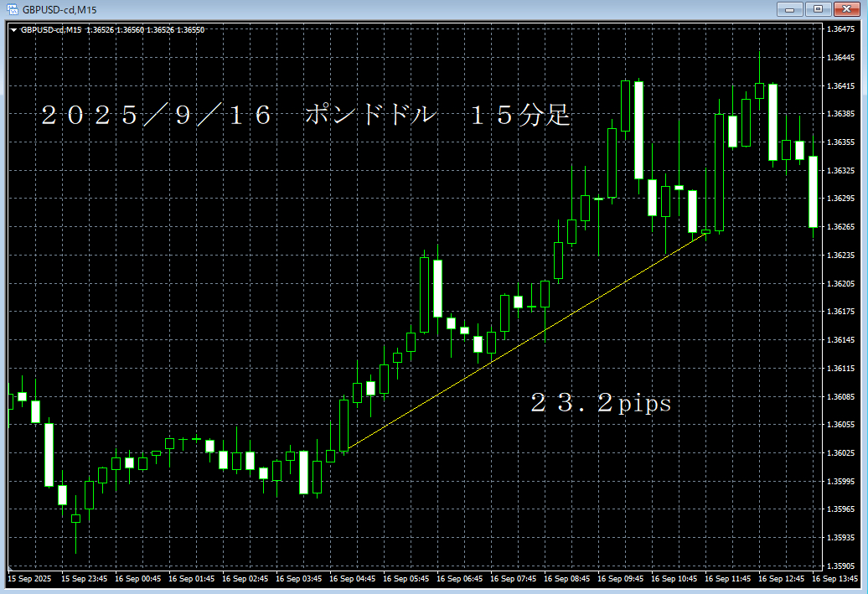Click the "16 Sep 09:45" time axis label
Screen dimensions: 868x594
[621, 578]
